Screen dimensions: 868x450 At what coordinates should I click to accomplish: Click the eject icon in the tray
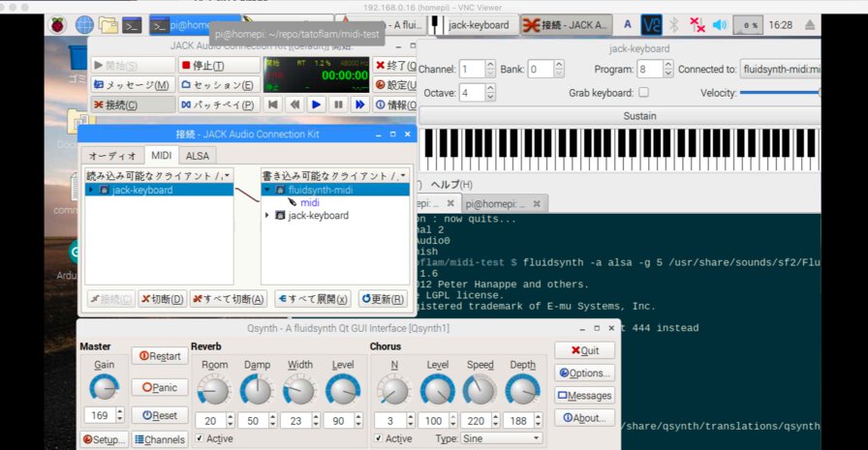(x=809, y=25)
